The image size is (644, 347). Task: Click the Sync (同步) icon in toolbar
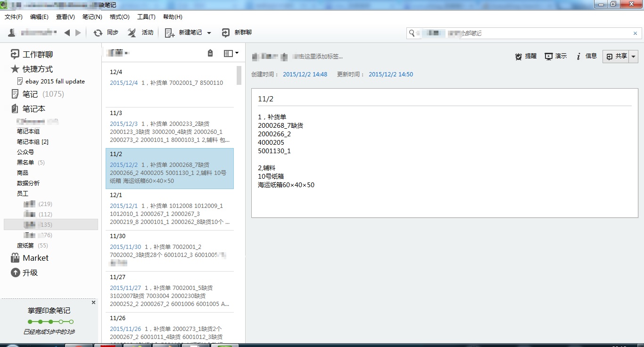[98, 33]
